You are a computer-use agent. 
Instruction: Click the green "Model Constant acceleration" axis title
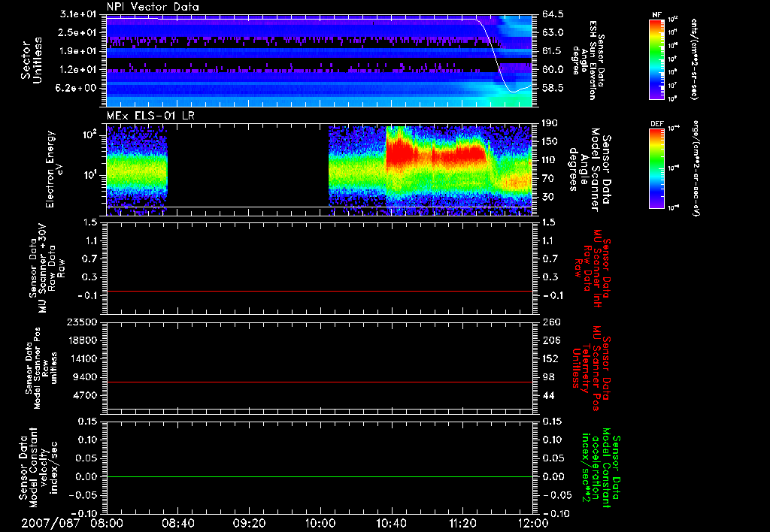601,469
